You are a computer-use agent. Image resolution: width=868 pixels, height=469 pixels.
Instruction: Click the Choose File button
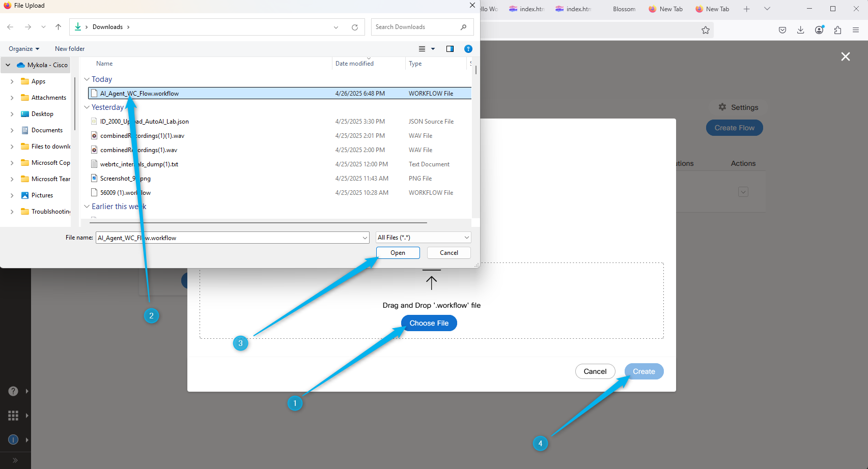pos(429,323)
